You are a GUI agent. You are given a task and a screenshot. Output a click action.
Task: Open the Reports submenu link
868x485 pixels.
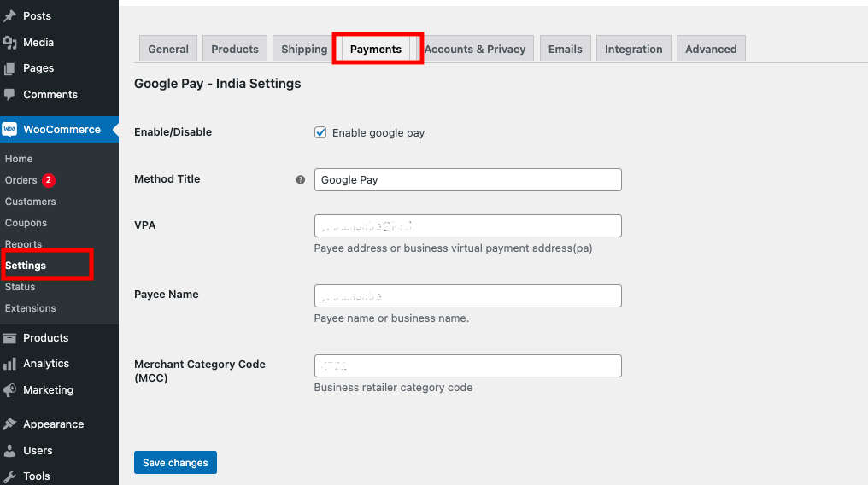(23, 244)
